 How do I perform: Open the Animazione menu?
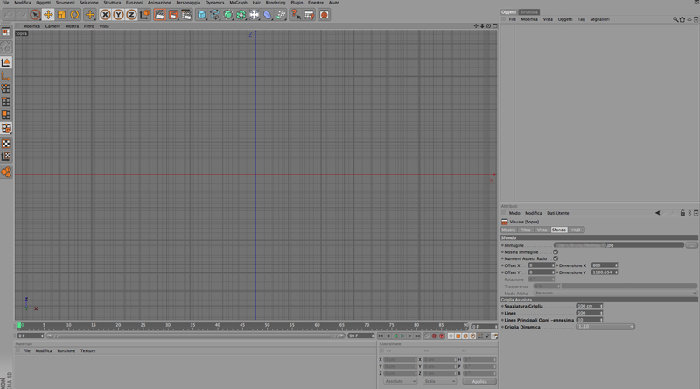click(x=159, y=3)
